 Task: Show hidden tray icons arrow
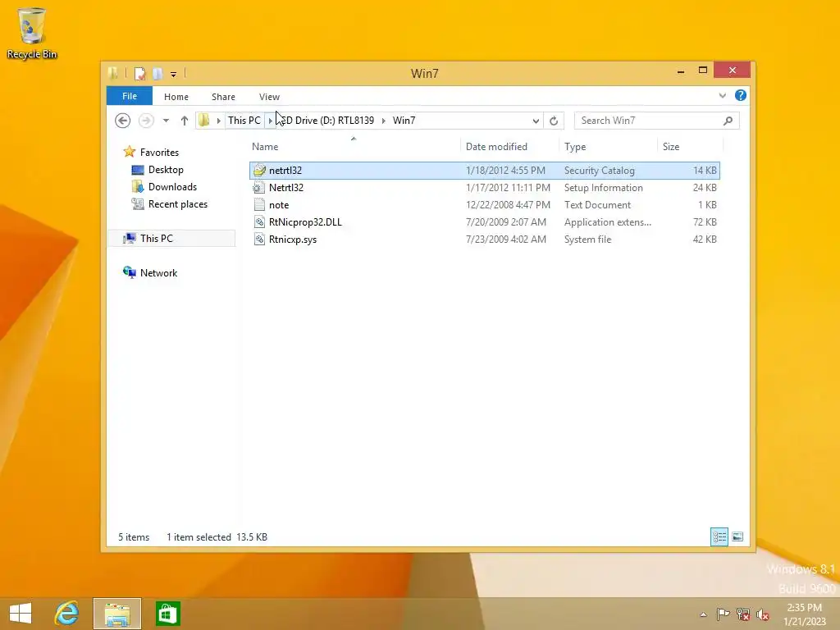(x=703, y=614)
